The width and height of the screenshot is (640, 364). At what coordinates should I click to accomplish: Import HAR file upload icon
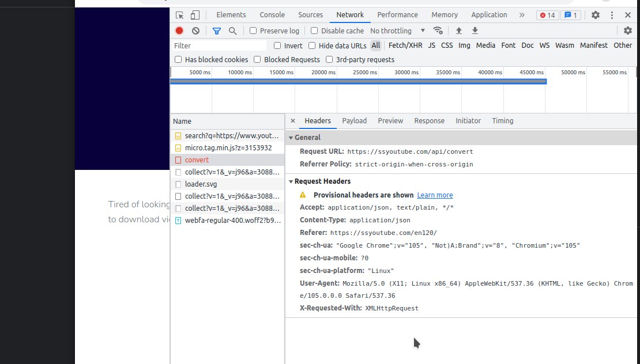(x=459, y=31)
